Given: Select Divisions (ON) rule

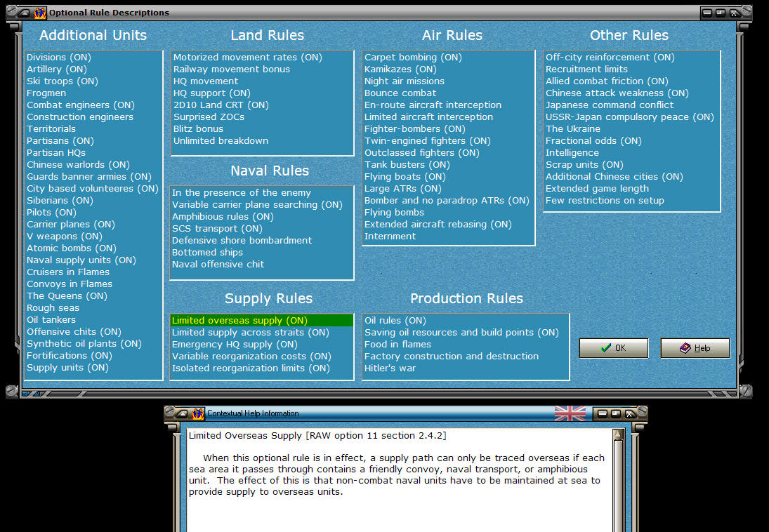Looking at the screenshot, I should (x=59, y=58).
